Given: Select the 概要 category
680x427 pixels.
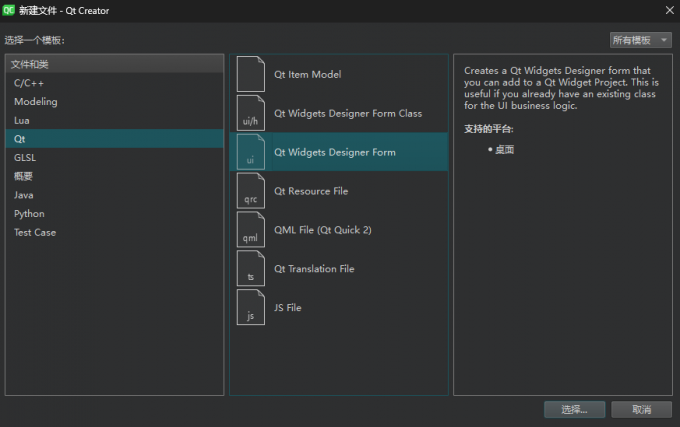Looking at the screenshot, I should [x=23, y=176].
